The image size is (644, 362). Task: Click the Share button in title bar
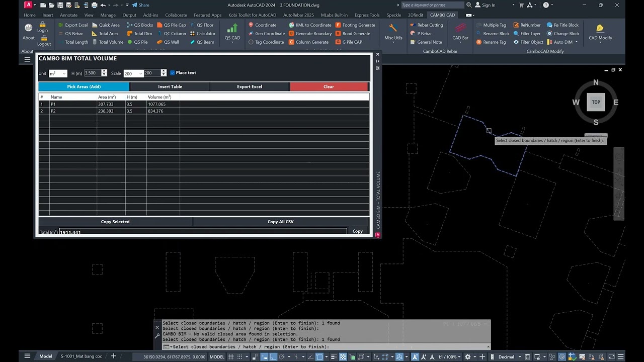140,5
